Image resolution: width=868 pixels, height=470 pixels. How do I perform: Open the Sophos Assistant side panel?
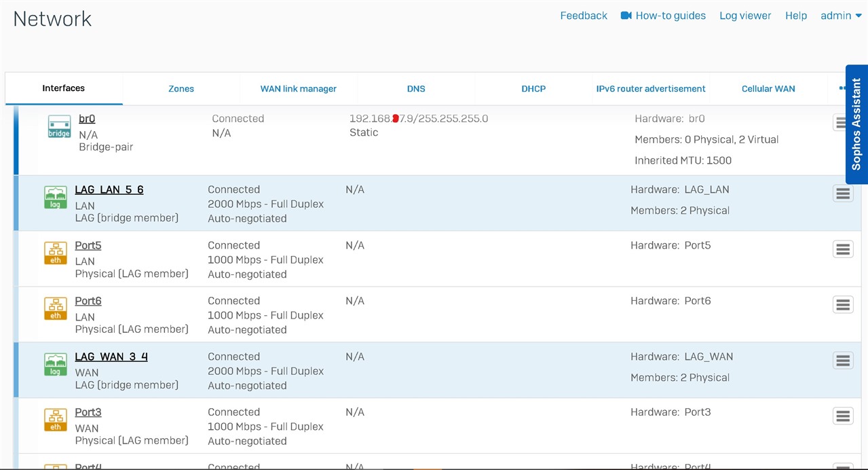pos(856,124)
